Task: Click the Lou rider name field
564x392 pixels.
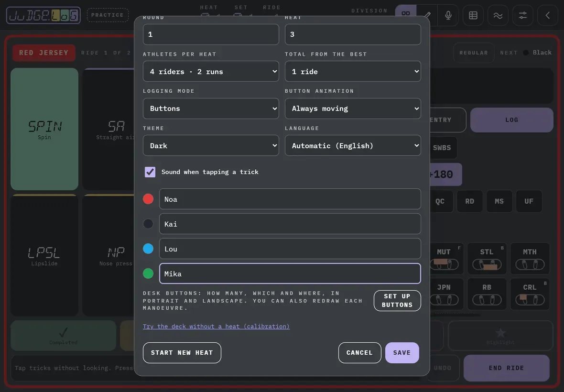Action: 290,249
